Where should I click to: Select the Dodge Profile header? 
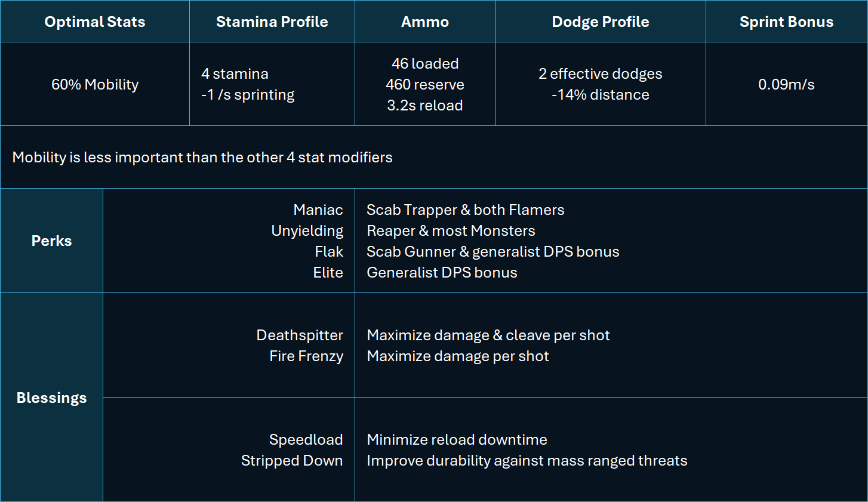[601, 21]
